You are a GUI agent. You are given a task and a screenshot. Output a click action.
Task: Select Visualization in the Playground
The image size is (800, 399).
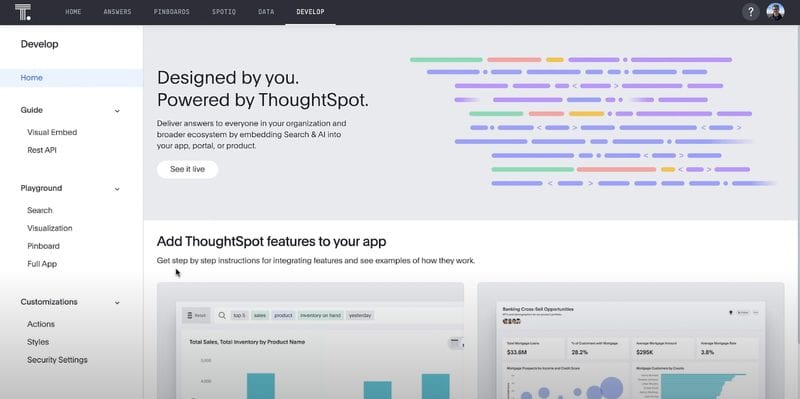(x=49, y=228)
